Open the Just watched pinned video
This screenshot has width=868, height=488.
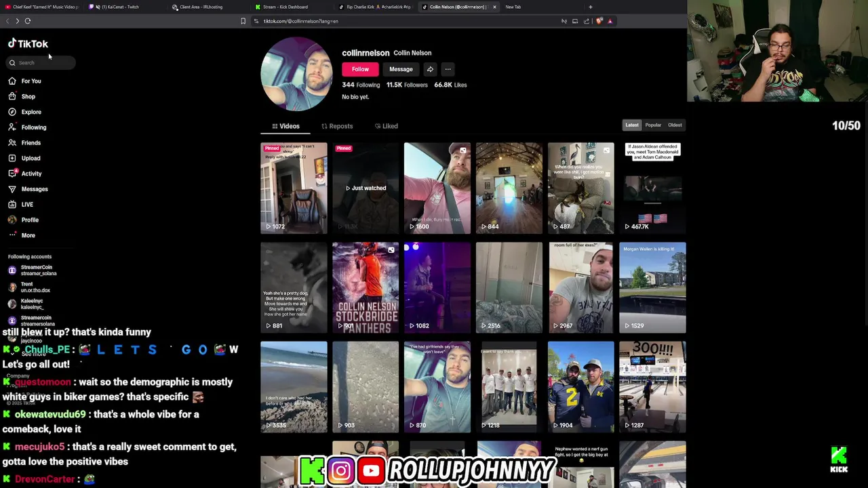(x=366, y=188)
